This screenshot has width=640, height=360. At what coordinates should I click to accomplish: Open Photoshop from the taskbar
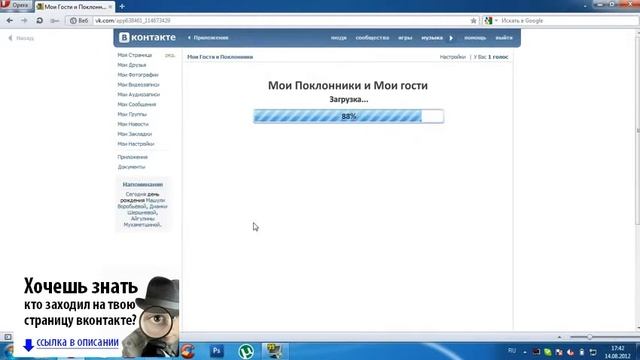pyautogui.click(x=217, y=351)
